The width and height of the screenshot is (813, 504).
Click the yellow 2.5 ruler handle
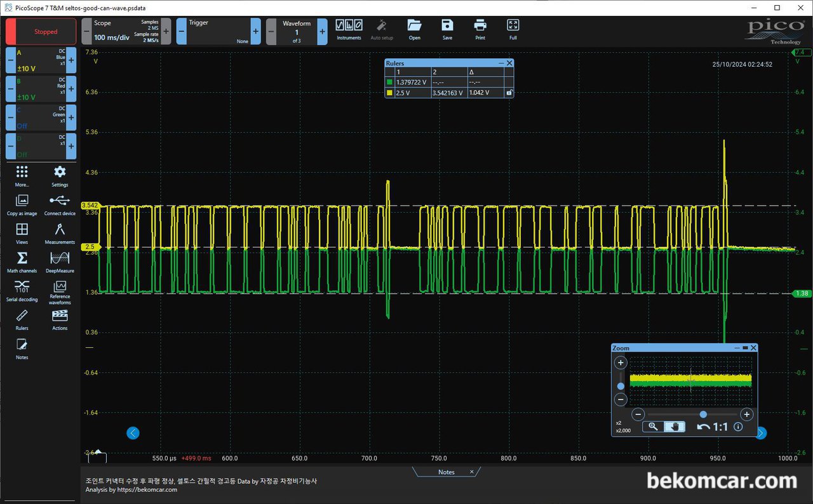pos(90,246)
